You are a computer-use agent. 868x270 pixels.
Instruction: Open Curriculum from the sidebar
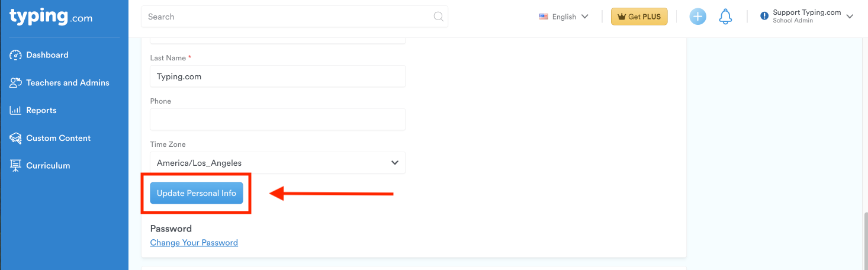(x=48, y=166)
